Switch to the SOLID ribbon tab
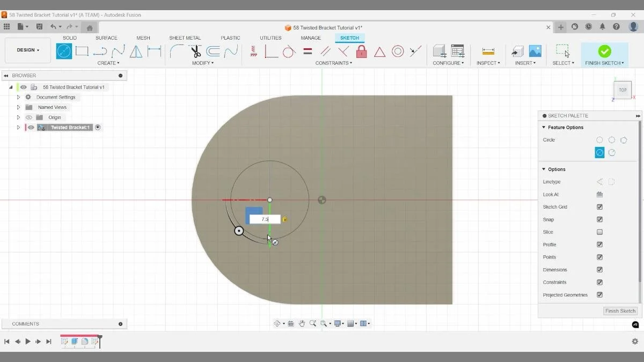 (69, 38)
